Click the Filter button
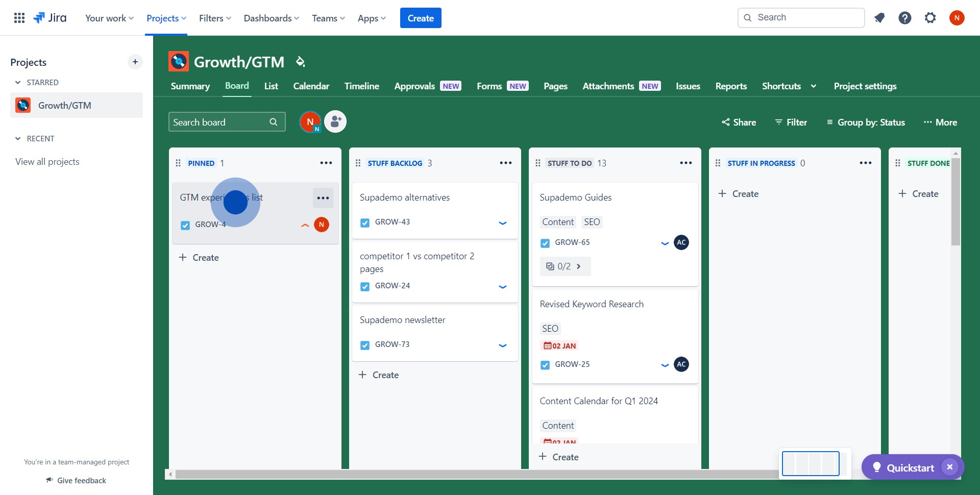This screenshot has width=980, height=495. (x=791, y=122)
